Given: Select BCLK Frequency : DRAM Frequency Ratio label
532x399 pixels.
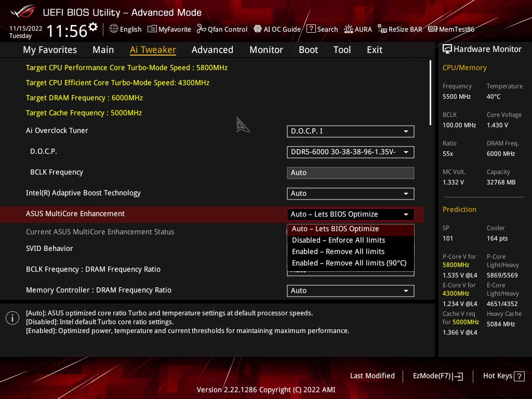Looking at the screenshot, I should [93, 270].
